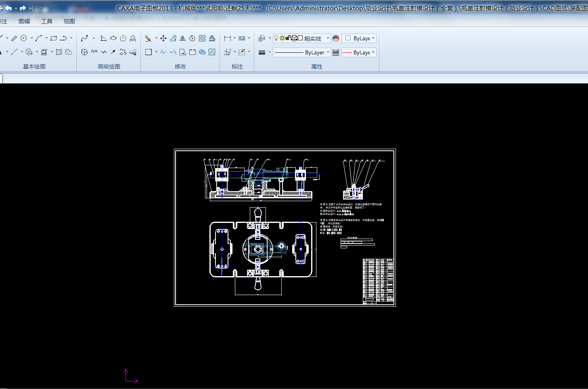This screenshot has height=389, width=588.
Task: Expand the Dimension tool dropdown arrow
Action: [235, 38]
